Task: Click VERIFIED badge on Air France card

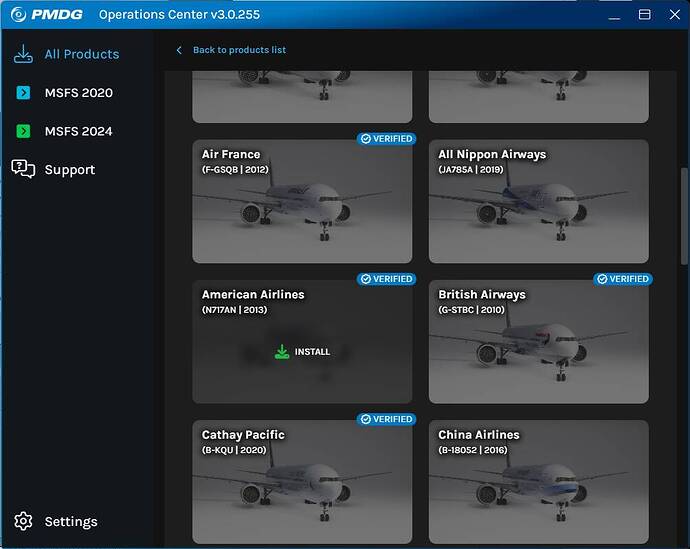Action: click(x=386, y=139)
